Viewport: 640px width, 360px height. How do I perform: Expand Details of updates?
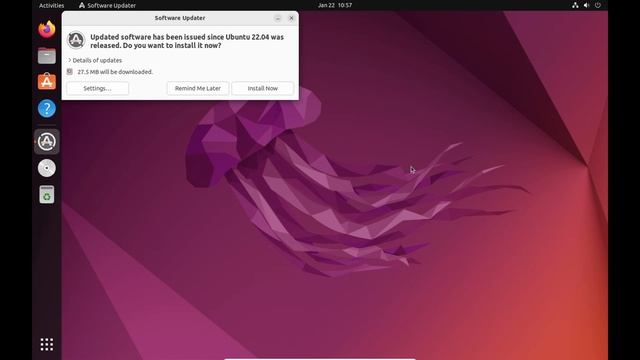coord(95,60)
